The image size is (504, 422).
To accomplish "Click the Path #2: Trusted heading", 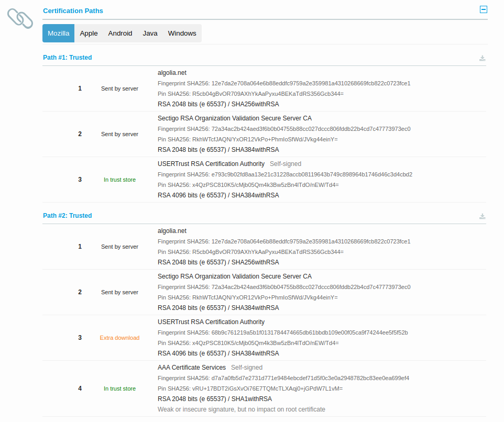I will (x=68, y=216).
